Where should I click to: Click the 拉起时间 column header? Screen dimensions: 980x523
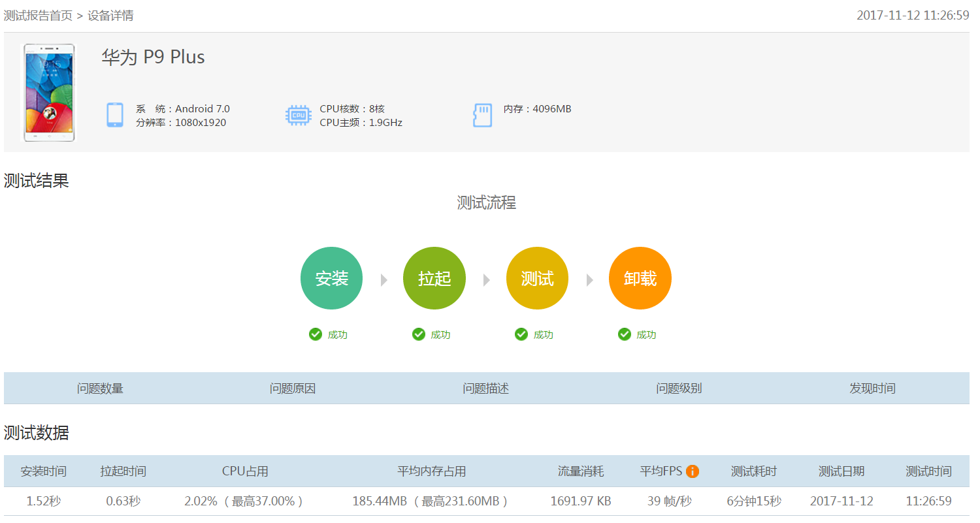(123, 471)
